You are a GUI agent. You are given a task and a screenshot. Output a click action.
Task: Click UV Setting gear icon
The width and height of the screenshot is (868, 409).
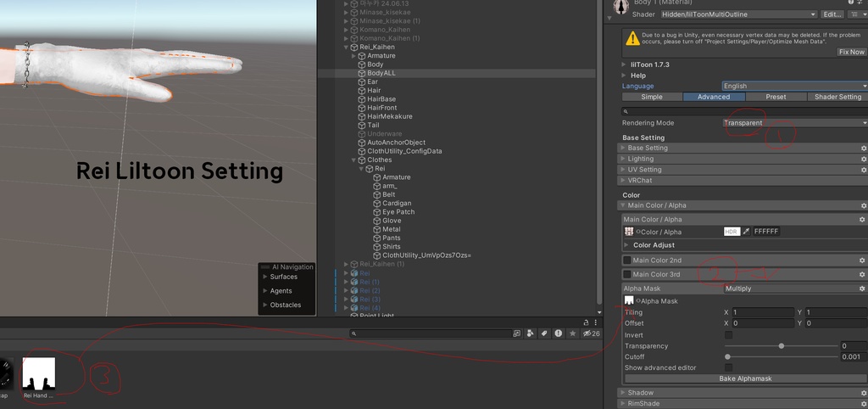coord(863,170)
